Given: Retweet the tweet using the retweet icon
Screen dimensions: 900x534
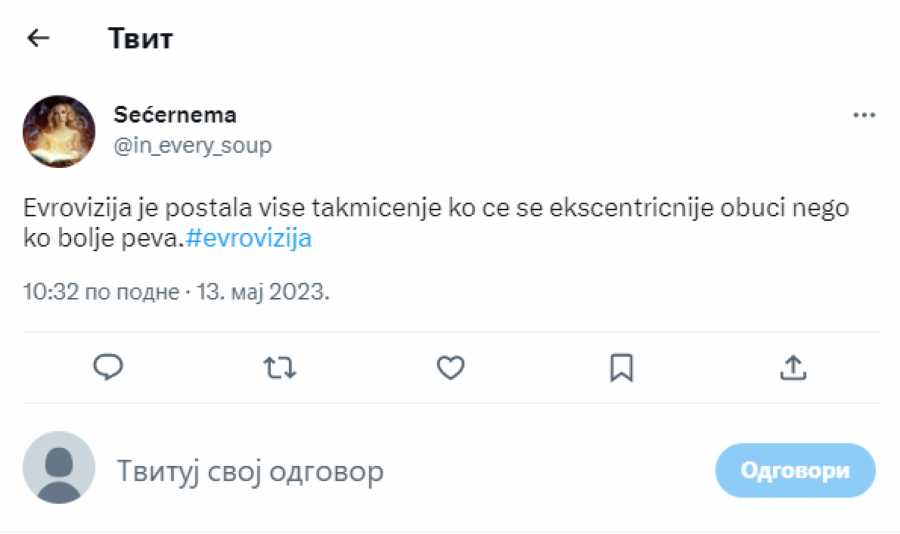Looking at the screenshot, I should click(x=280, y=367).
